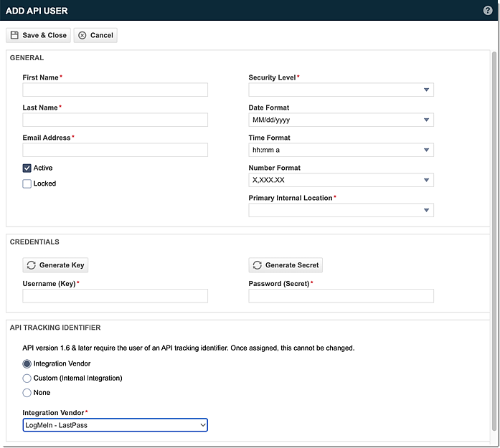
Task: Click the Save & Close button
Action: point(39,35)
